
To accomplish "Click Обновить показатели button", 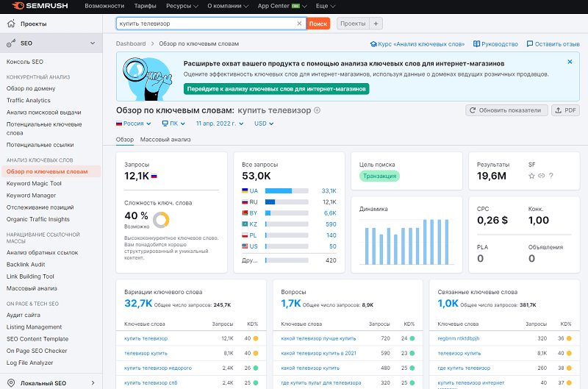I will 507,110.
